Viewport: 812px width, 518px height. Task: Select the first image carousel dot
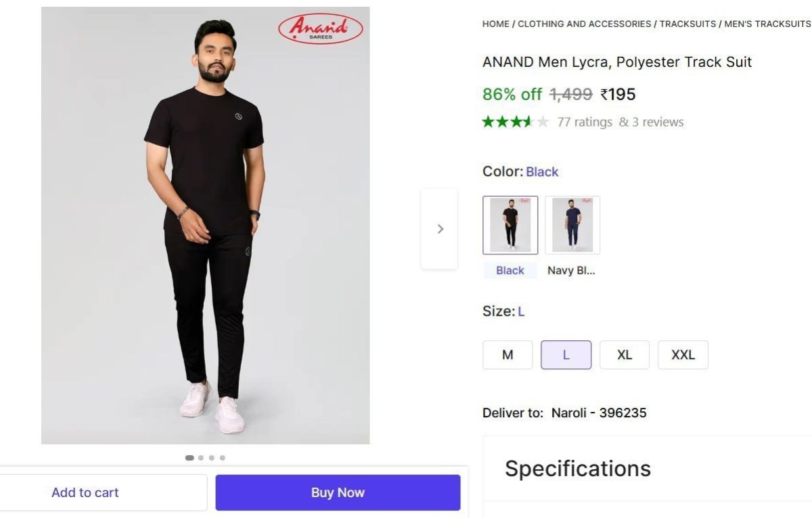(189, 458)
